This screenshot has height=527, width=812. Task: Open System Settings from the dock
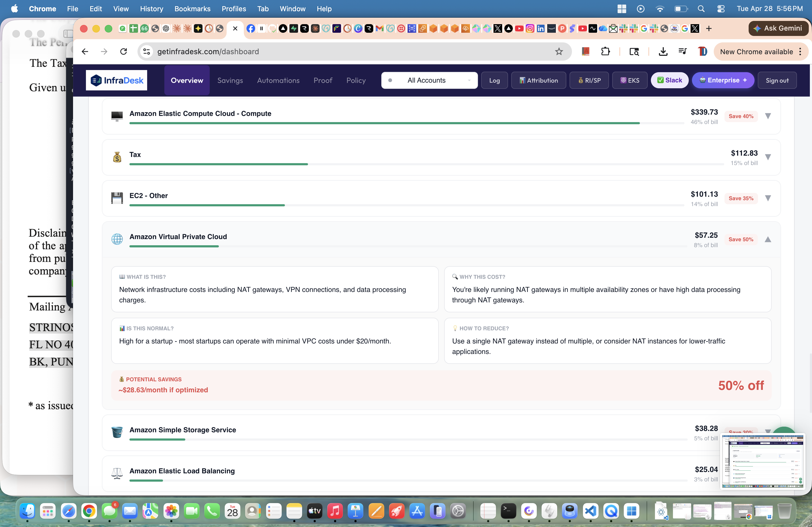tap(458, 511)
